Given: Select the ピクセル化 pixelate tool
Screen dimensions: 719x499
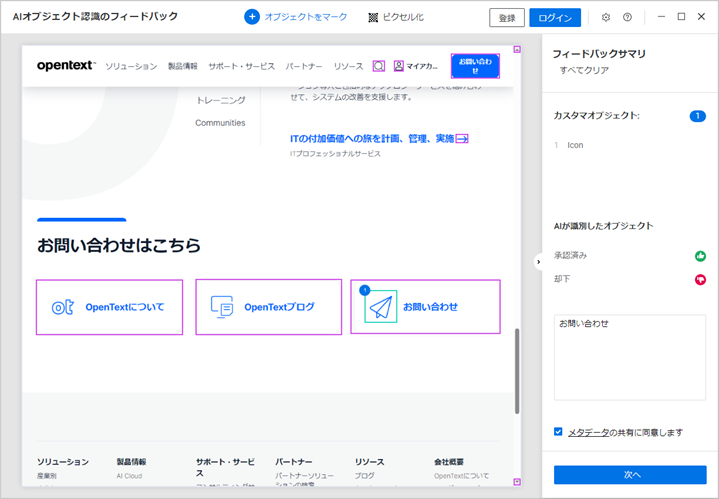Looking at the screenshot, I should tap(374, 17).
